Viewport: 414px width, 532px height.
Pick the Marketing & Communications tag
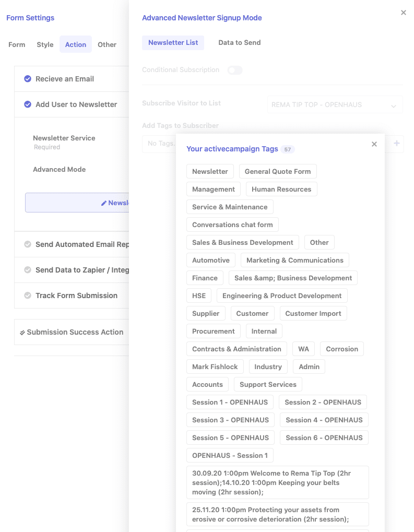(294, 260)
